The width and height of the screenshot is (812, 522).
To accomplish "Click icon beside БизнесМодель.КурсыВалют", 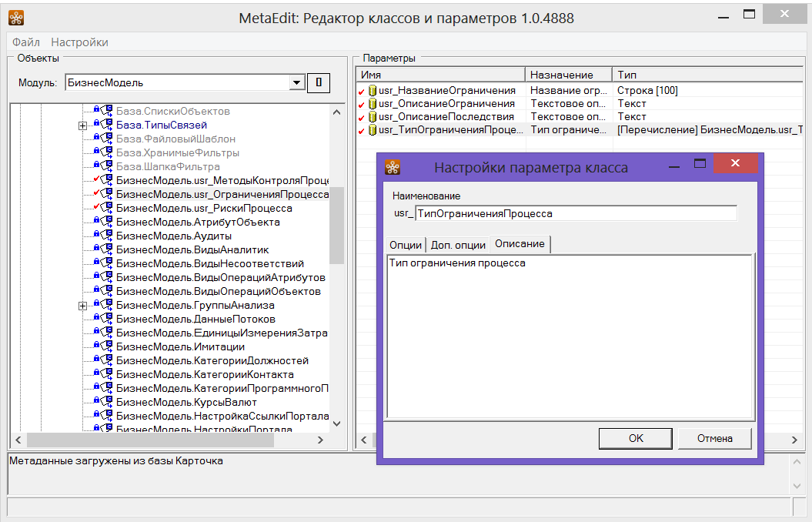I will click(x=103, y=403).
